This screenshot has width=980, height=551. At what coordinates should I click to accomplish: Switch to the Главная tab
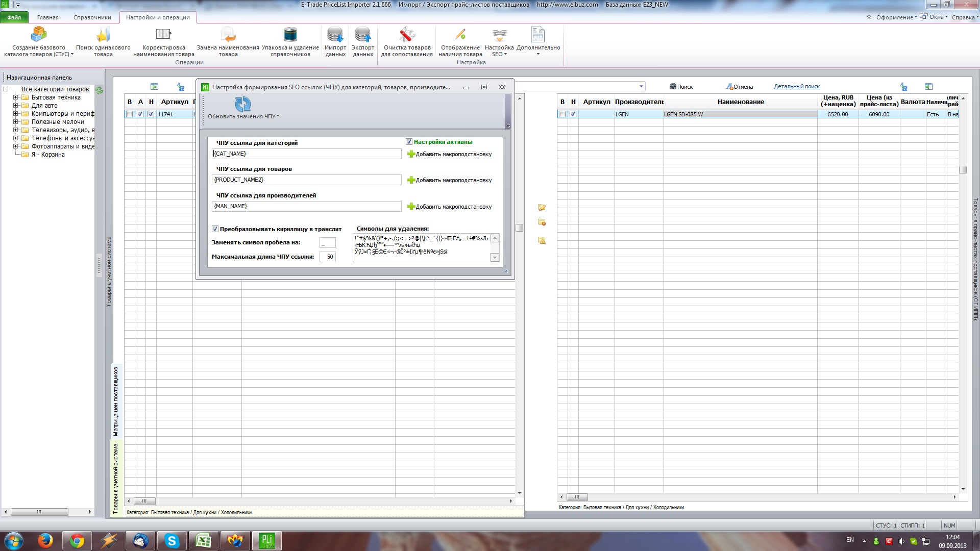click(x=48, y=17)
